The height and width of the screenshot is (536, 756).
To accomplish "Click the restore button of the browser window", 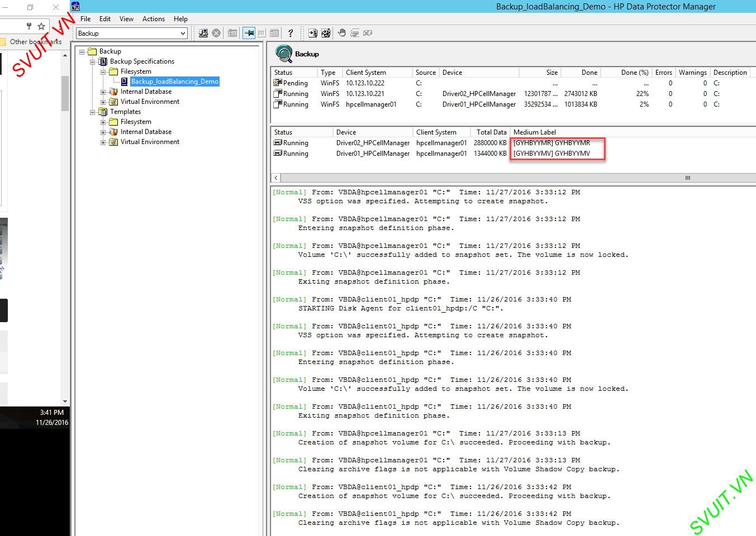I will coord(30,7).
